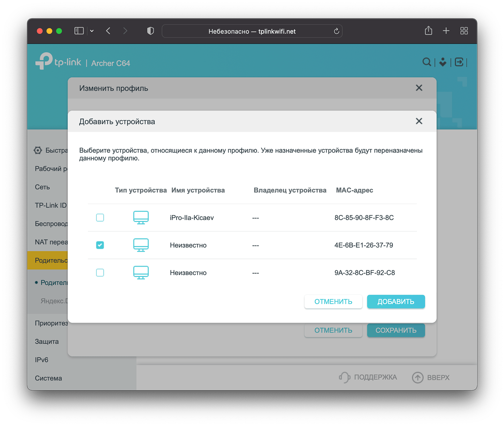
Task: Expand the sidebar dropdown arrow in Safari
Action: pos(92,31)
